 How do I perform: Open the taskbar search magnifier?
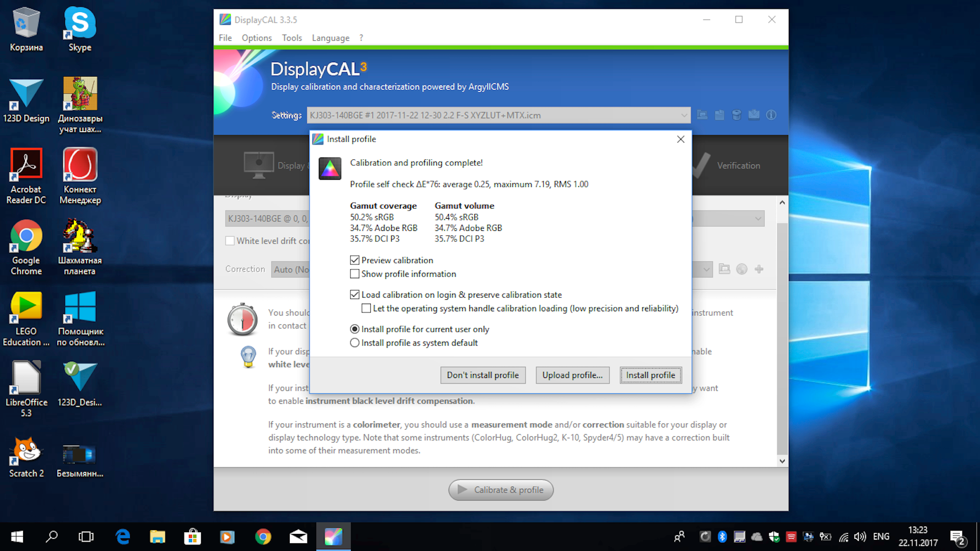point(52,537)
